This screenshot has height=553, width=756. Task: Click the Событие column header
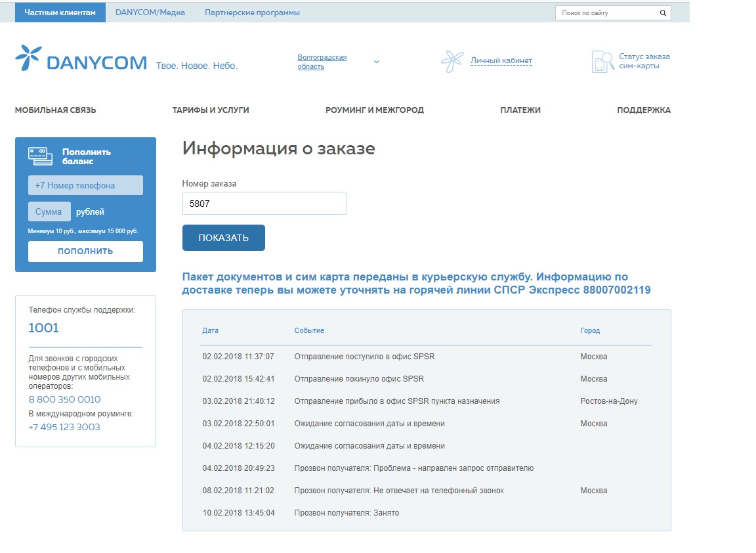coord(309,330)
